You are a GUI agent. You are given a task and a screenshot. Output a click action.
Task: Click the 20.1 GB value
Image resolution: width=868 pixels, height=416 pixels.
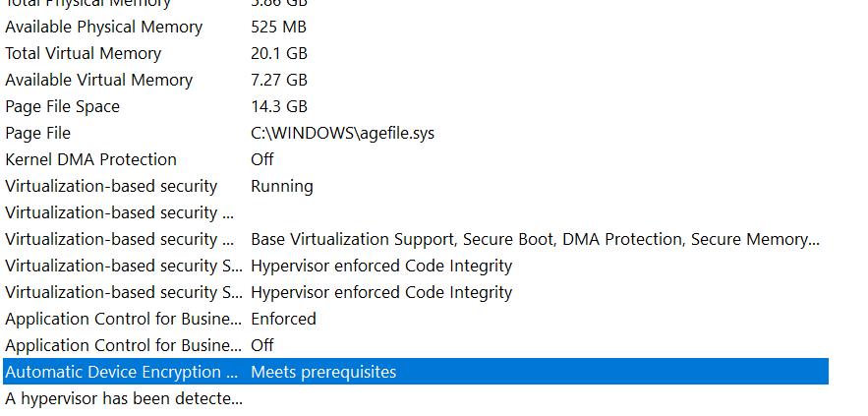(279, 53)
